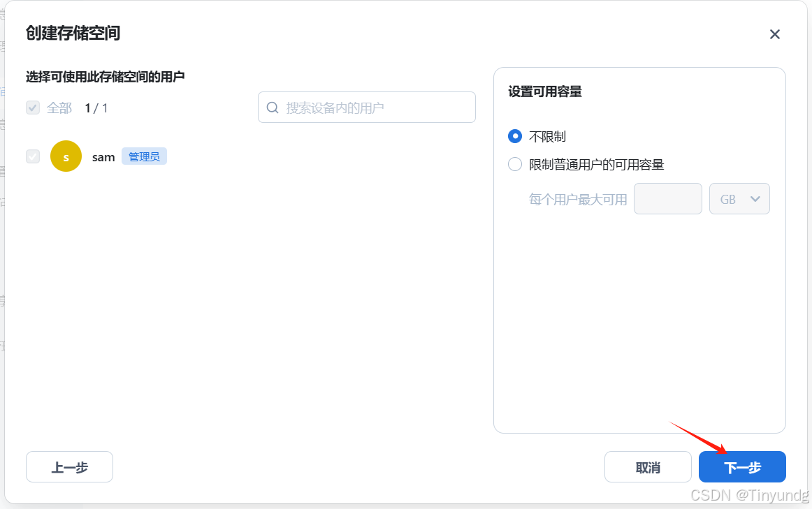Toggle the checkbox beside user sam
This screenshot has height=509, width=812.
tap(32, 156)
